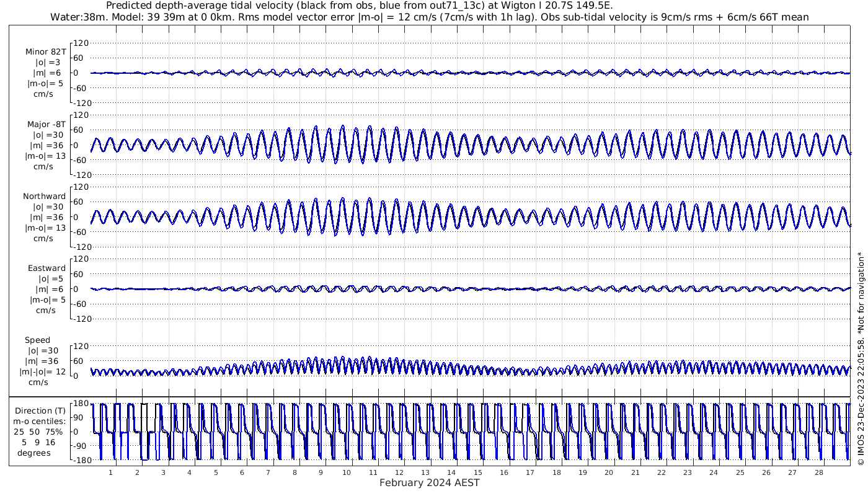Click day '10' on the date axis
Screen dimensions: 868x496
click(347, 472)
